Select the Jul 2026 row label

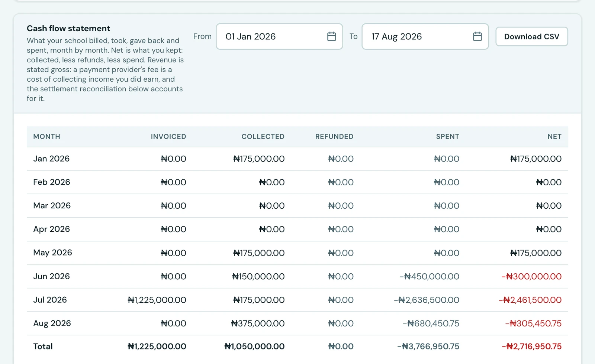coord(50,300)
